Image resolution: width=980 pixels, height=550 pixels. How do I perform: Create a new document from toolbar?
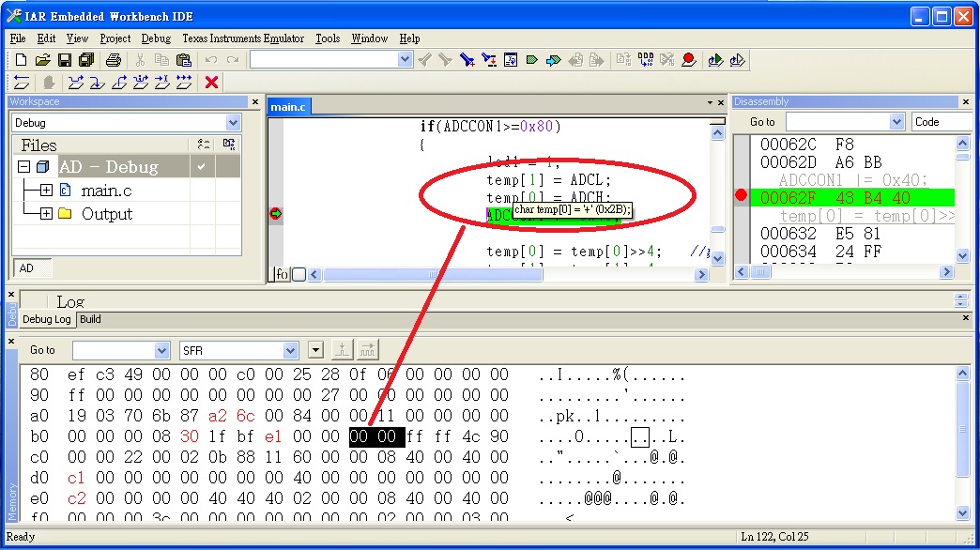pyautogui.click(x=21, y=60)
